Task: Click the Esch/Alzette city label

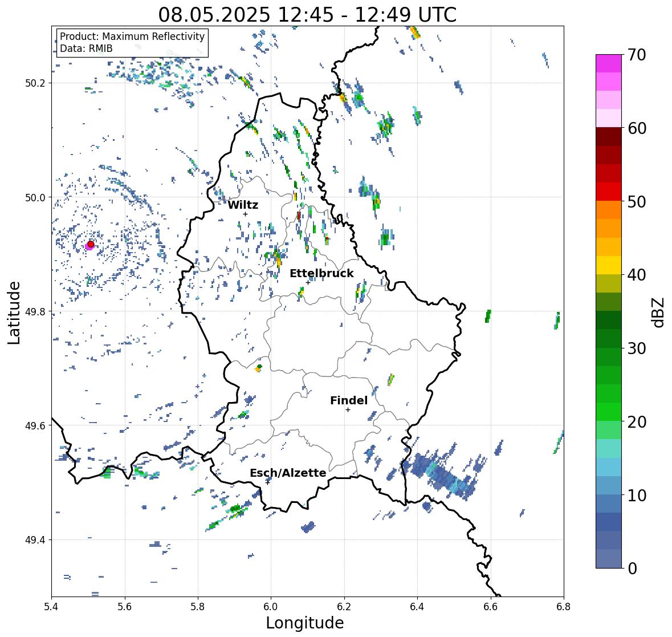Action: point(288,473)
